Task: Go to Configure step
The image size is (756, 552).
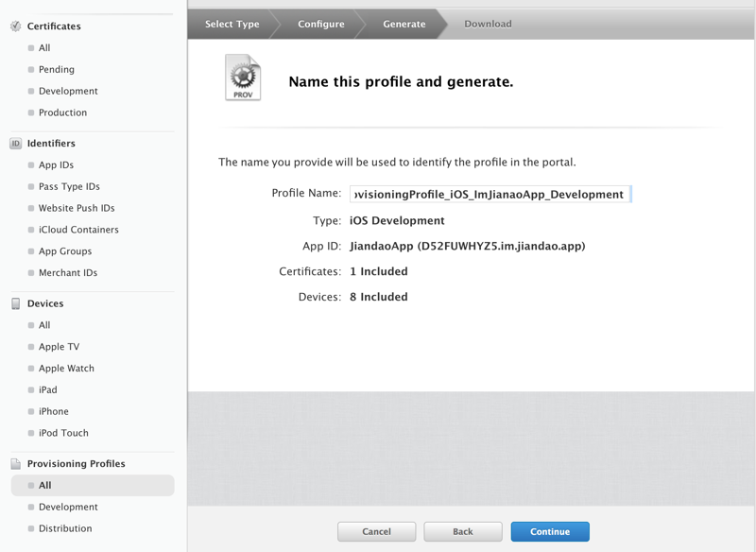Action: click(x=320, y=25)
